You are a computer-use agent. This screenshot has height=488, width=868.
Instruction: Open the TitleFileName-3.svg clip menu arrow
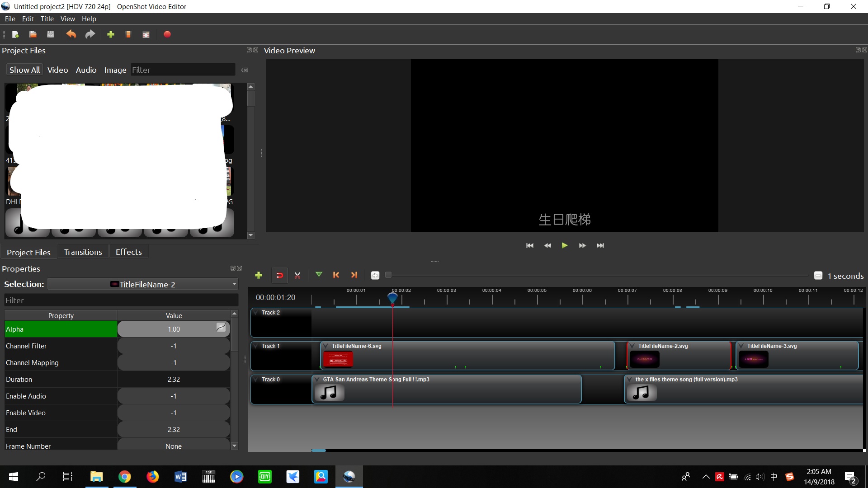[741, 346]
